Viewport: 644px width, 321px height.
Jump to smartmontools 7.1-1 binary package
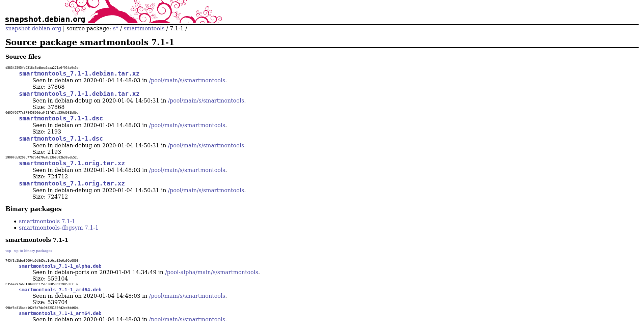(47, 221)
